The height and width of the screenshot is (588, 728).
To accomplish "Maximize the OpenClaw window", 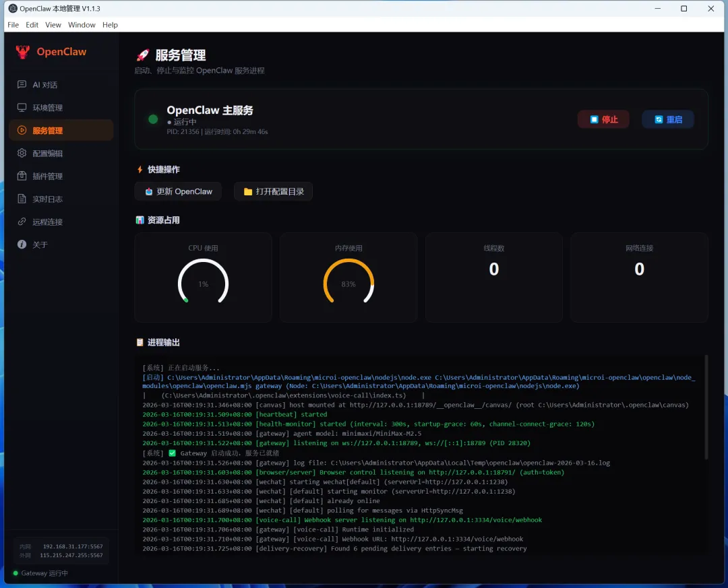I will coord(684,8).
